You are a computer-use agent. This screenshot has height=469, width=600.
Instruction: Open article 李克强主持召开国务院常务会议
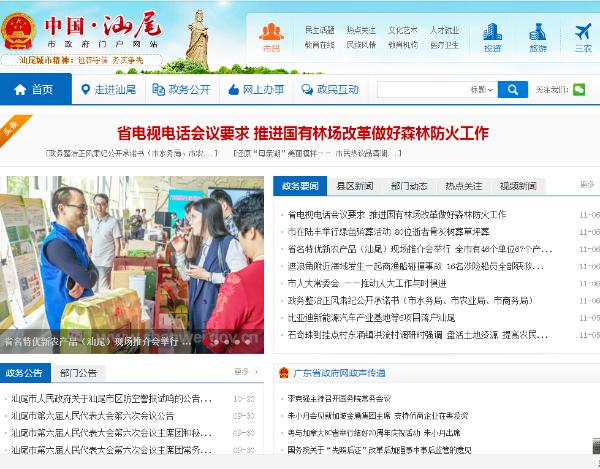coord(339,399)
